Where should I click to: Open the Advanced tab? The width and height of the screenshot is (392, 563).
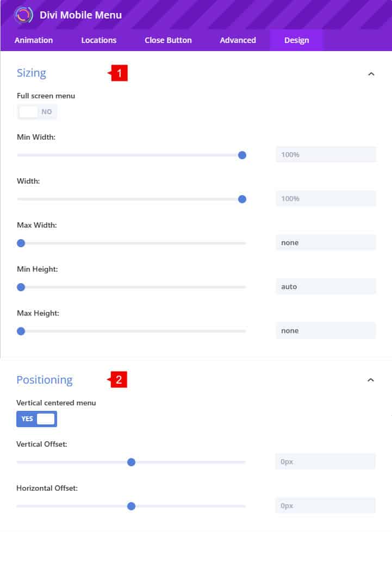pyautogui.click(x=238, y=40)
